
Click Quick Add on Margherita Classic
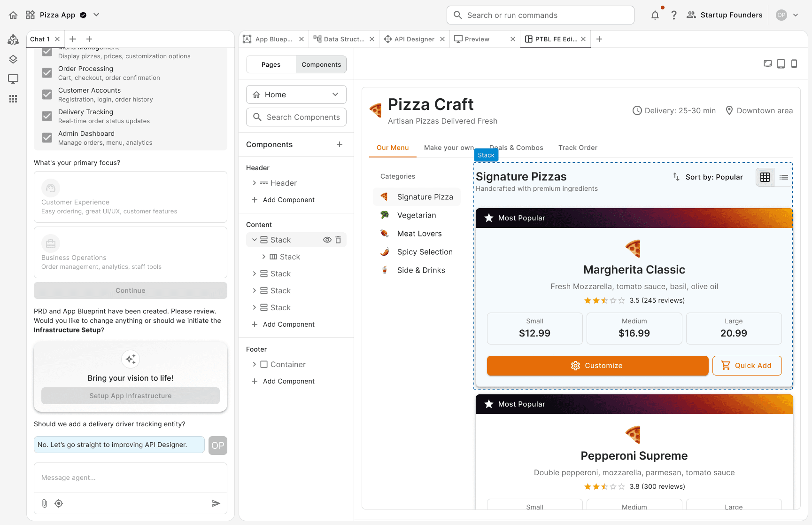(x=747, y=366)
